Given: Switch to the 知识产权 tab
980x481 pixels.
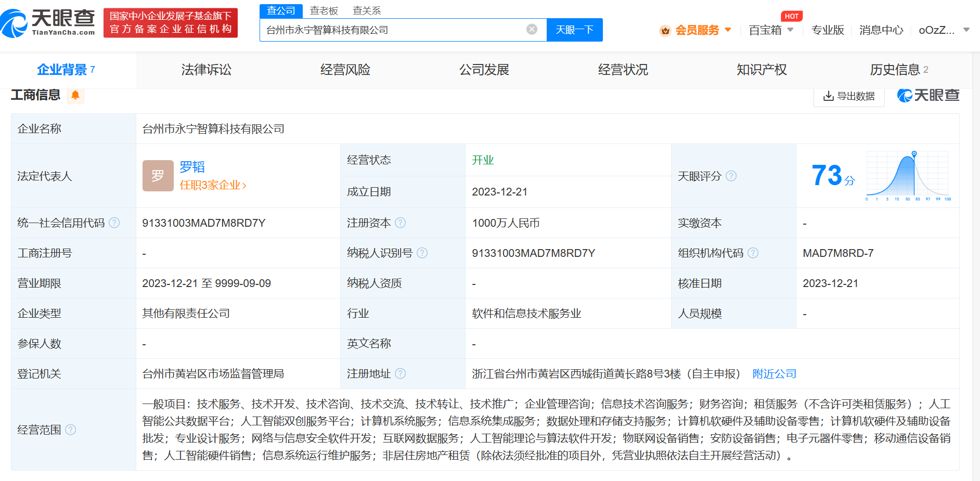Looking at the screenshot, I should [762, 70].
